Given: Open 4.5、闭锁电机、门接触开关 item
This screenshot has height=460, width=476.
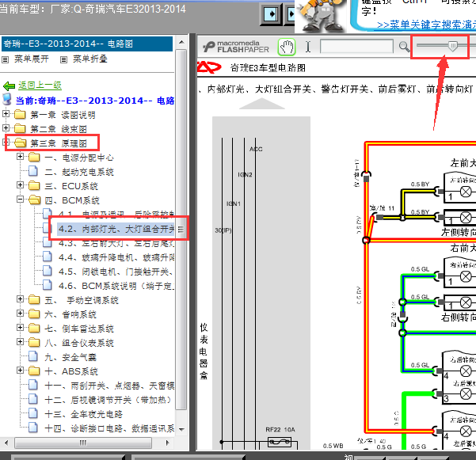Looking at the screenshot, I should click(x=116, y=272).
